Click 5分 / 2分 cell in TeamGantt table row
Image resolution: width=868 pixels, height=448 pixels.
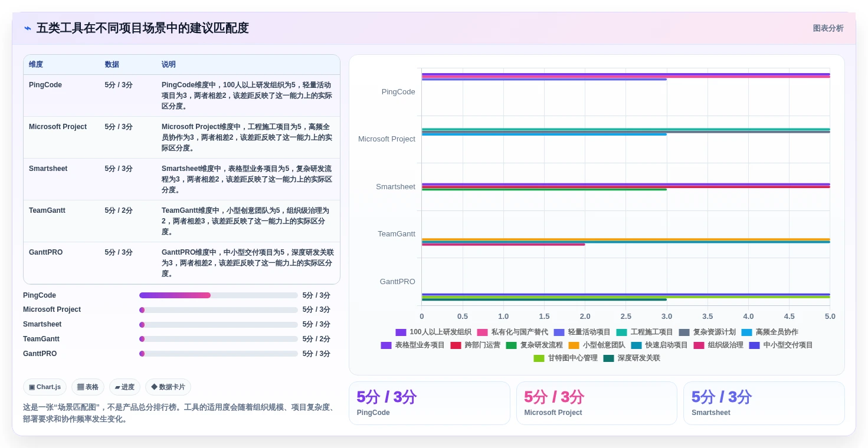coord(119,210)
